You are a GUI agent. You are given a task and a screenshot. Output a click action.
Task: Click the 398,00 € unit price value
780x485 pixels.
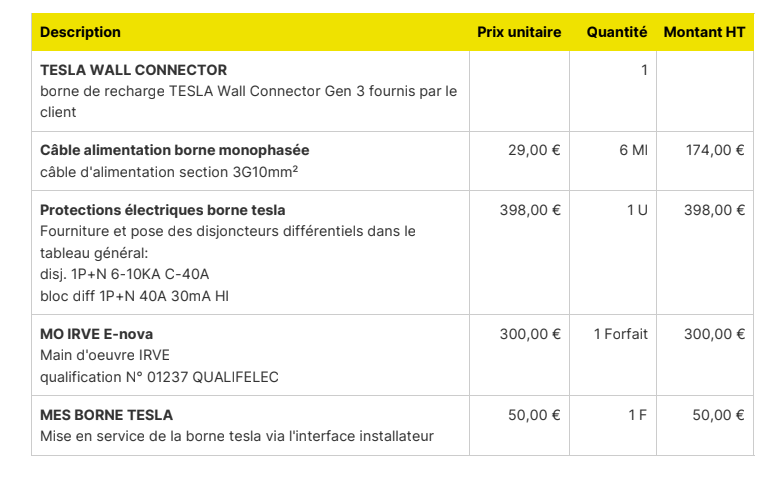coord(530,210)
